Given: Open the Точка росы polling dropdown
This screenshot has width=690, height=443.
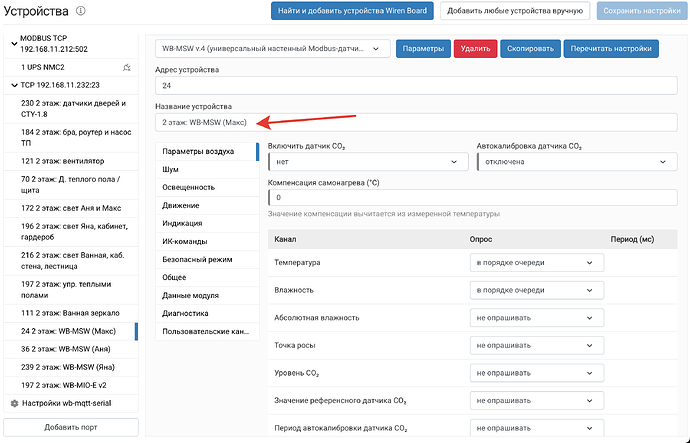Looking at the screenshot, I should [x=537, y=345].
